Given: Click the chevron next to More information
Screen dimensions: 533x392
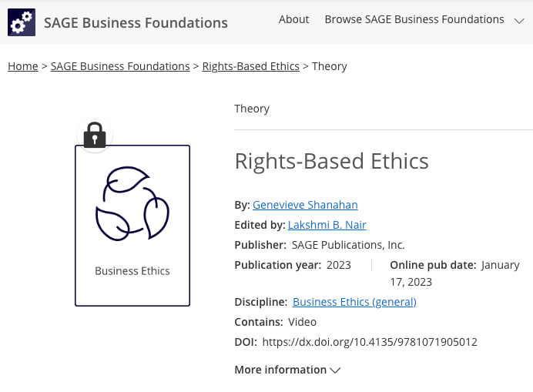Looking at the screenshot, I should pyautogui.click(x=335, y=370).
